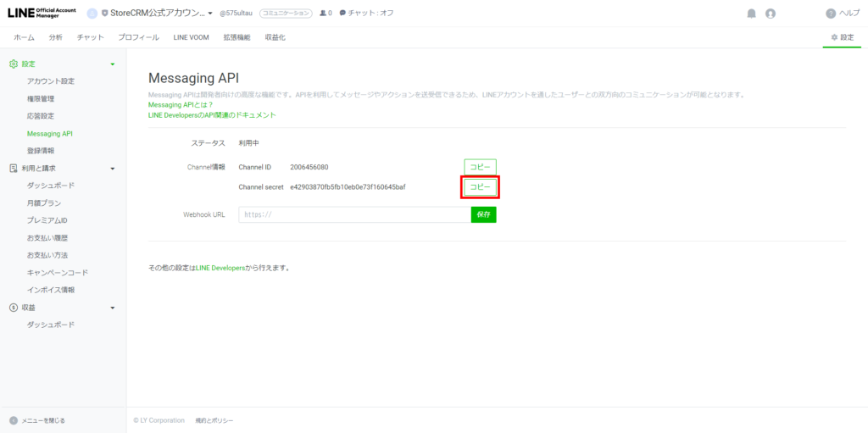Click the © LY Corporation footer text
Viewport: 868px width, 433px height.
pos(159,421)
